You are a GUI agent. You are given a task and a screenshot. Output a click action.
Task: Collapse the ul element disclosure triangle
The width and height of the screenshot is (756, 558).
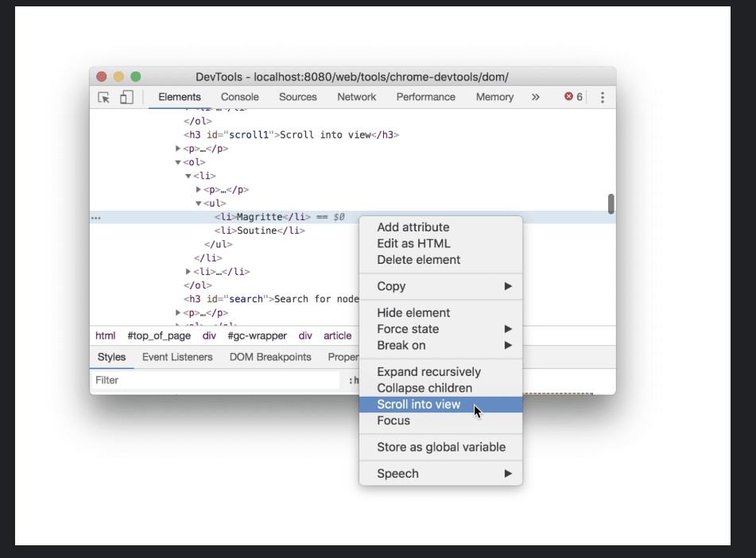point(198,203)
